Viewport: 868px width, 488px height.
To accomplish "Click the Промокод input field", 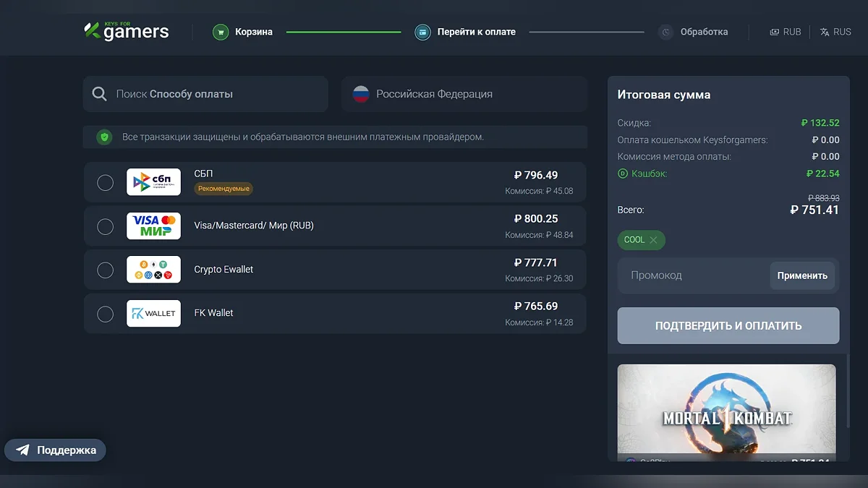I will pyautogui.click(x=693, y=275).
